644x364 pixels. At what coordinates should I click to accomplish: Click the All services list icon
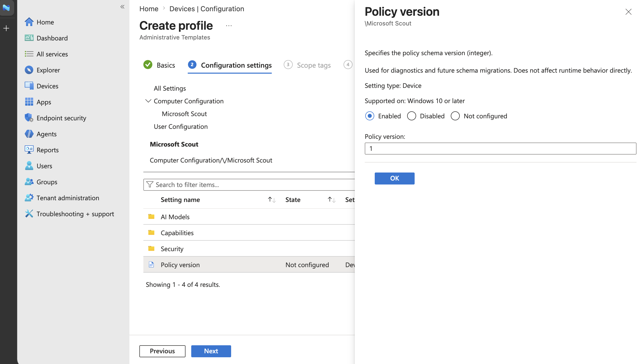(29, 54)
